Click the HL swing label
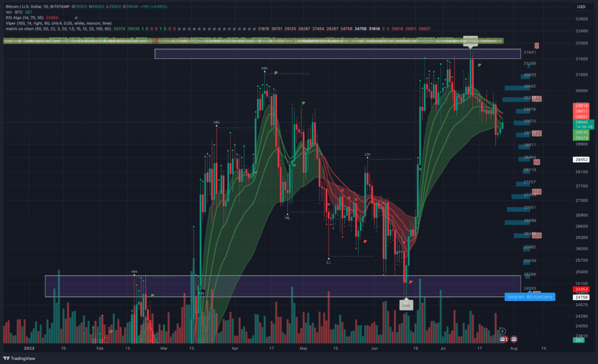598x364 pixels. (x=287, y=218)
